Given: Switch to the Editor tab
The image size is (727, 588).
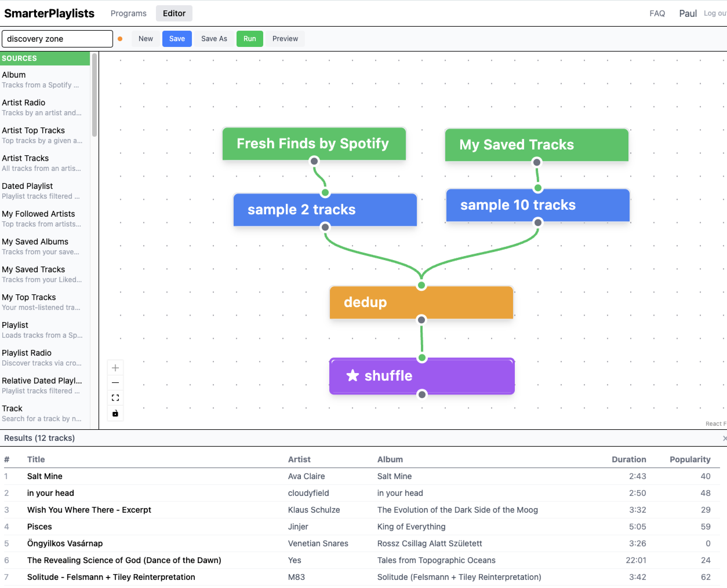Looking at the screenshot, I should tap(174, 14).
